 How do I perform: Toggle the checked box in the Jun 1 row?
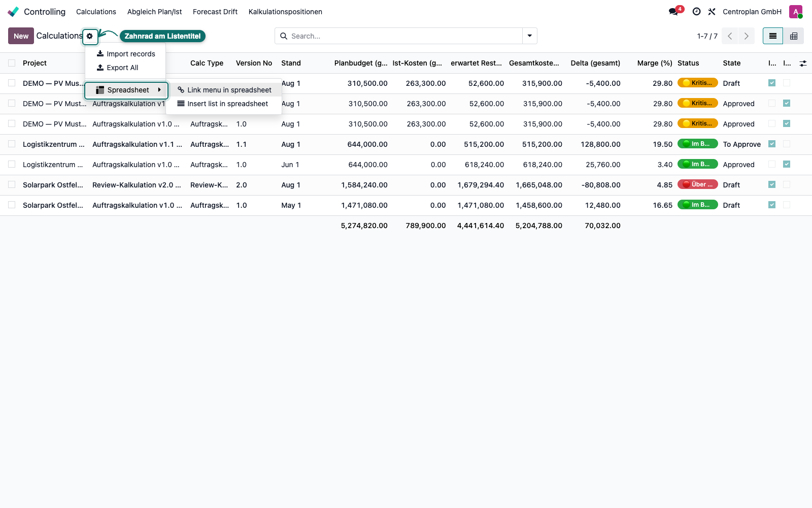(787, 164)
